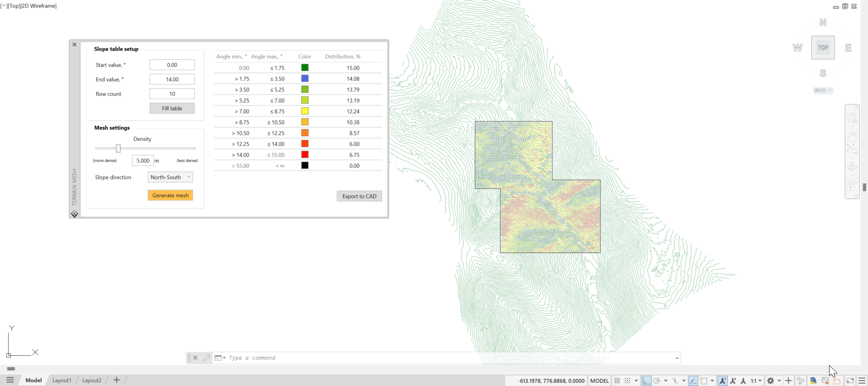Viewport: 868px width, 386px height.
Task: Switch to the Model tab
Action: tap(33, 380)
